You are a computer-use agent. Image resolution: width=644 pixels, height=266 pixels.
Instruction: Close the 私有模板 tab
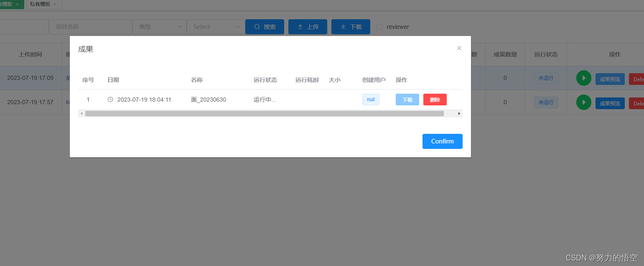[x=55, y=5]
